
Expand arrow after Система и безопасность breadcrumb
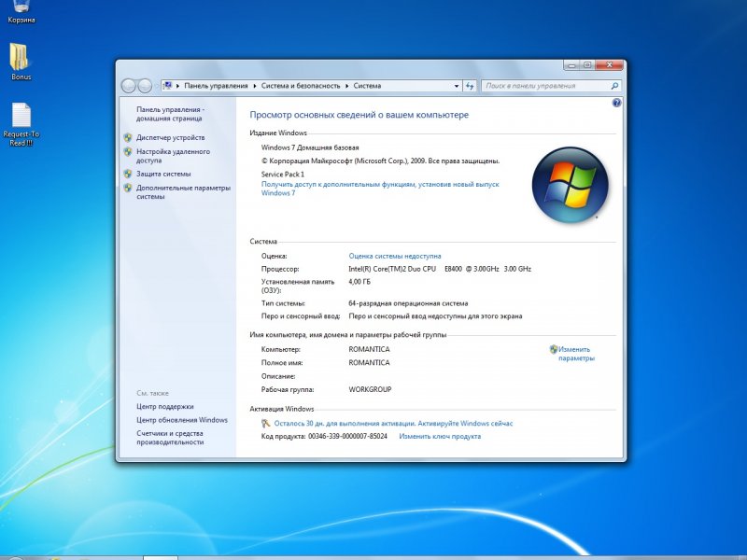tap(346, 86)
